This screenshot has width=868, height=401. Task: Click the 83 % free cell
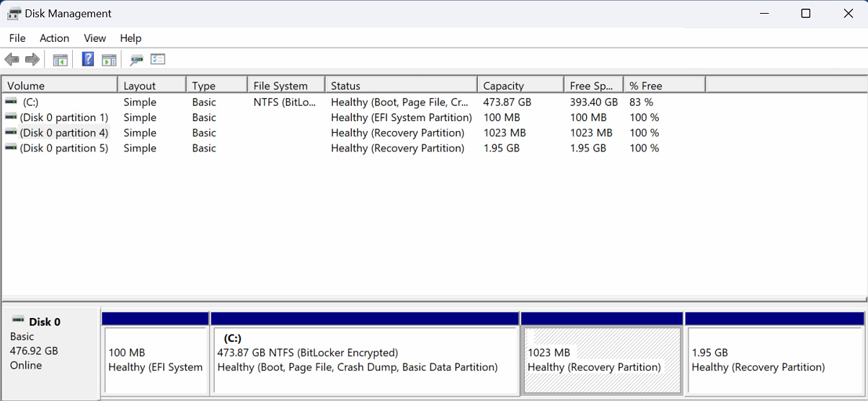(641, 102)
